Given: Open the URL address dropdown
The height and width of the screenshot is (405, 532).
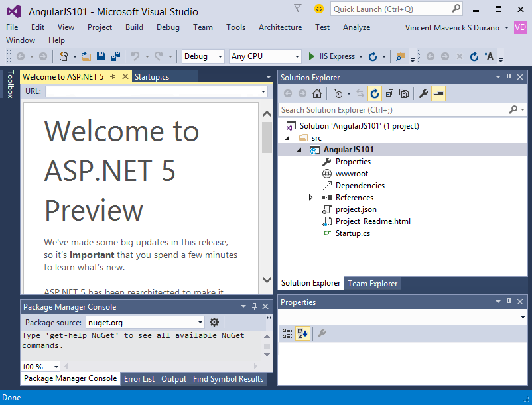Looking at the screenshot, I should click(263, 91).
